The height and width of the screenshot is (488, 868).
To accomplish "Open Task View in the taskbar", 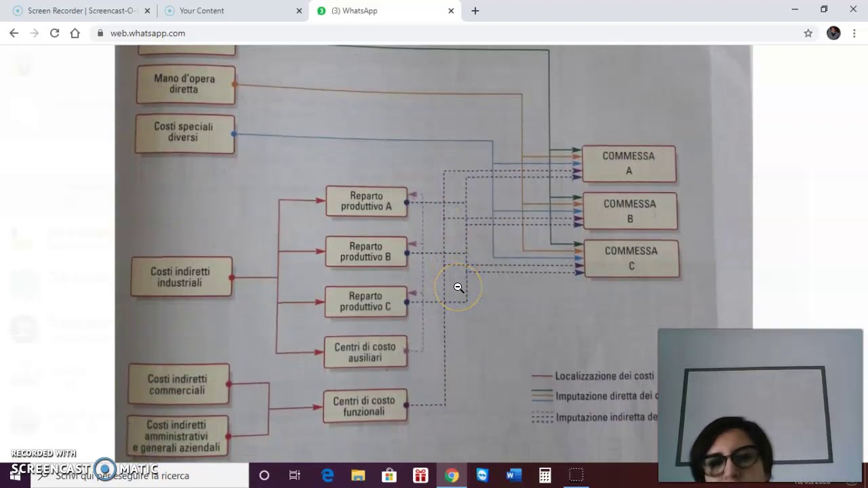I will pyautogui.click(x=294, y=476).
